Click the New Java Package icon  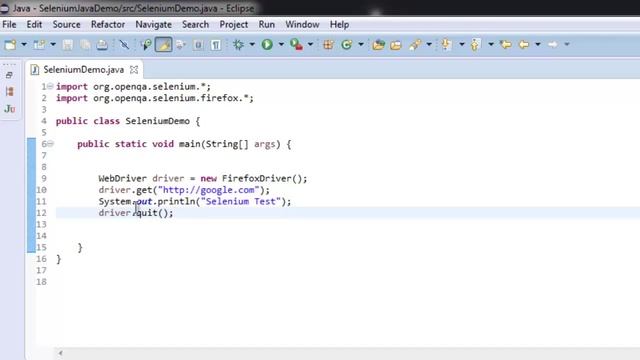328,44
